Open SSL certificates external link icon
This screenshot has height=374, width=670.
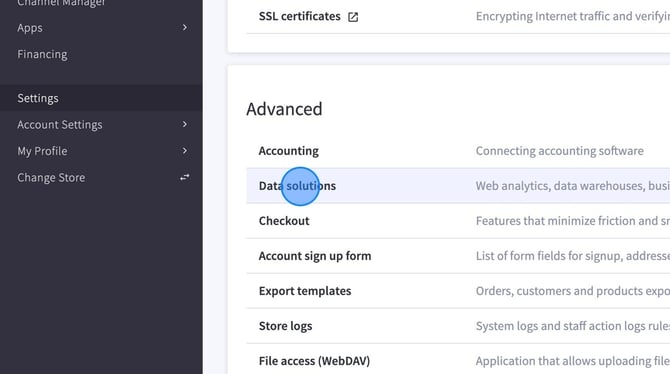coord(353,17)
